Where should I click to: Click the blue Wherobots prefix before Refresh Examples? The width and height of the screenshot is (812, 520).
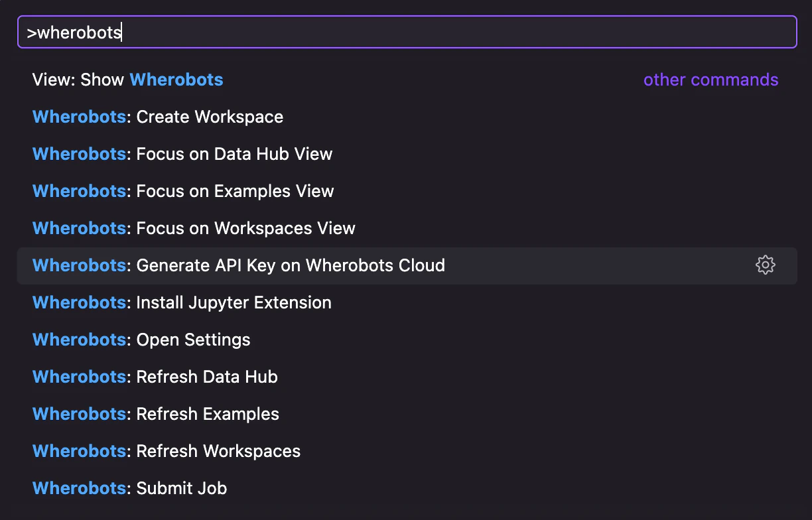coord(79,415)
